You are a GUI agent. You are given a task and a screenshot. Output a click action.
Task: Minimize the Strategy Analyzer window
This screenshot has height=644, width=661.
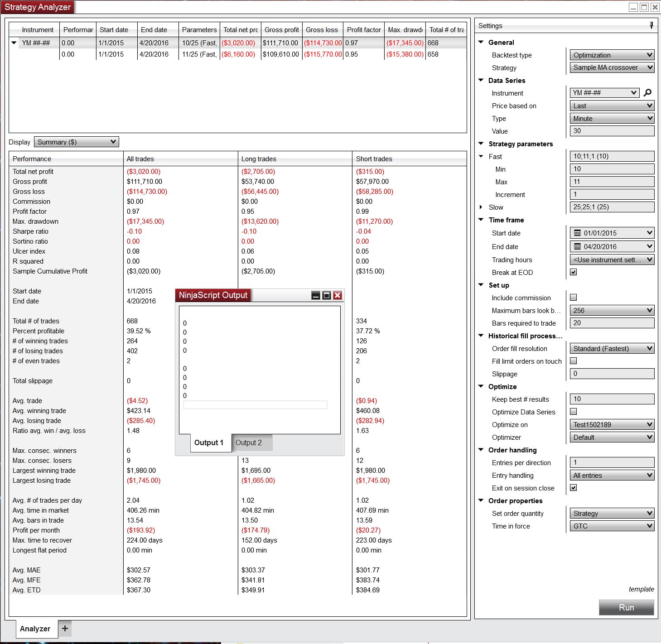tap(633, 7)
